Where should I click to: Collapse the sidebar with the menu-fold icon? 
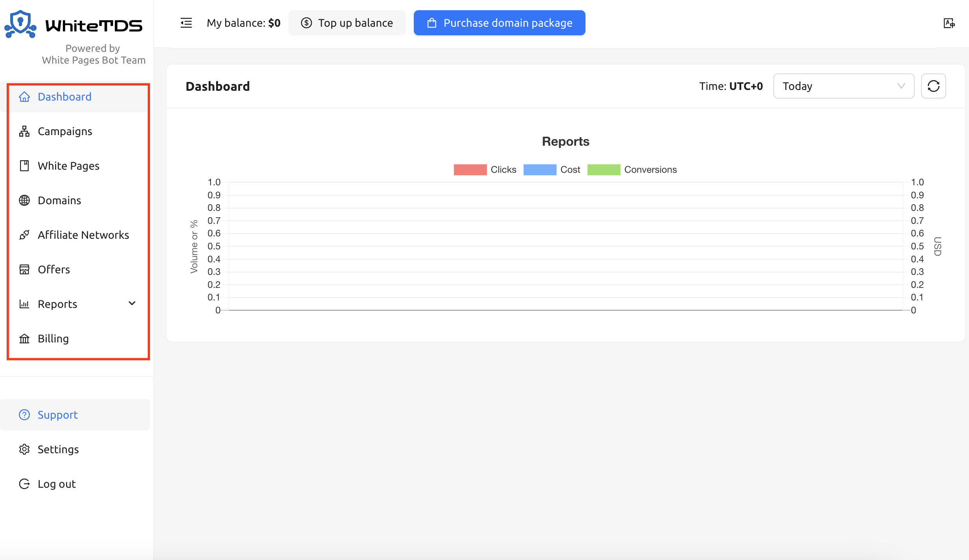(x=186, y=23)
